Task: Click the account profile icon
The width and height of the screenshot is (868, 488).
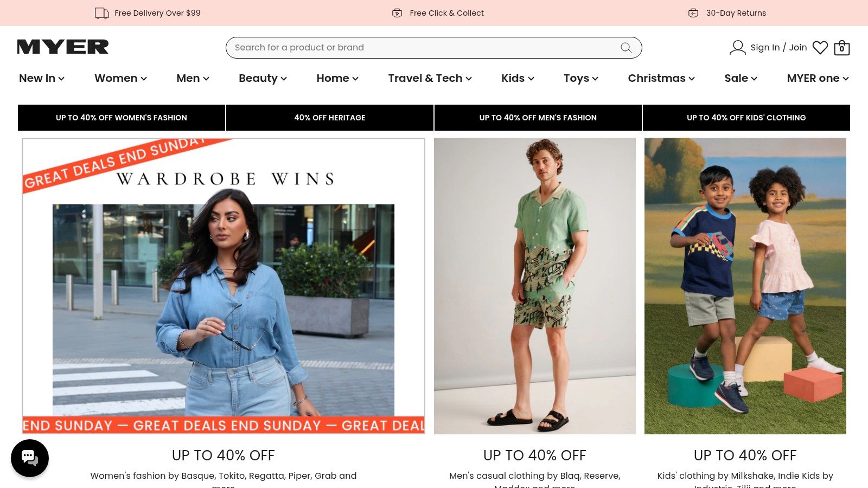Action: point(737,48)
